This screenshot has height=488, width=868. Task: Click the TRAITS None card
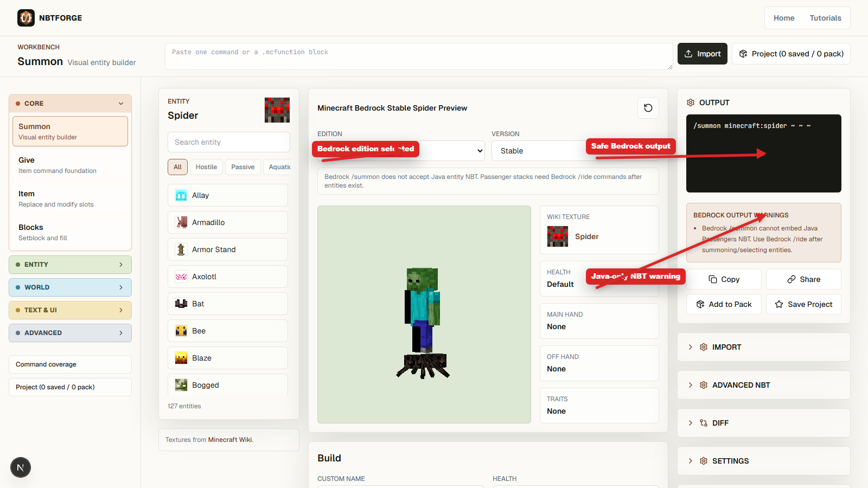599,406
